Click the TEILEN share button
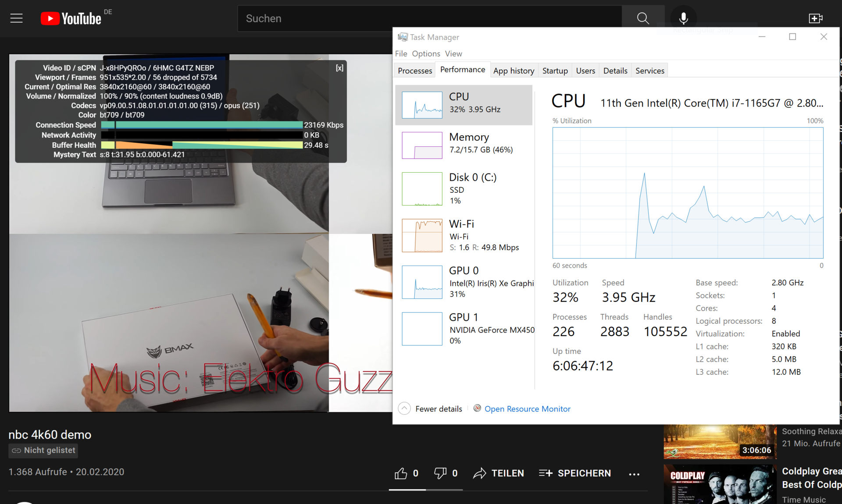Image resolution: width=842 pixels, height=504 pixels. 499,473
